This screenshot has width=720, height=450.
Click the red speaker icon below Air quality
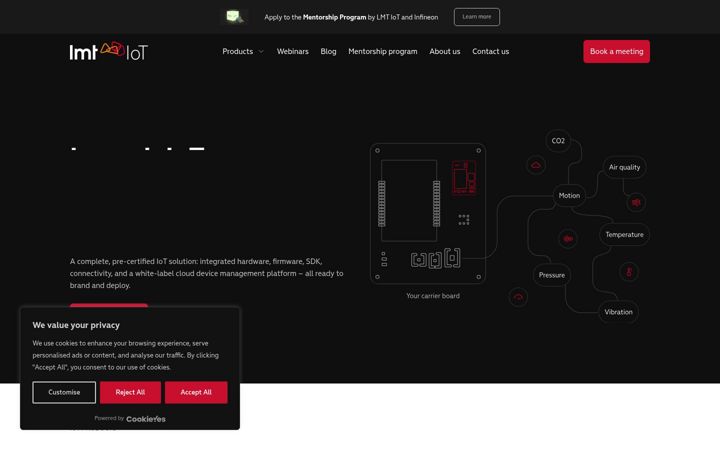636,202
